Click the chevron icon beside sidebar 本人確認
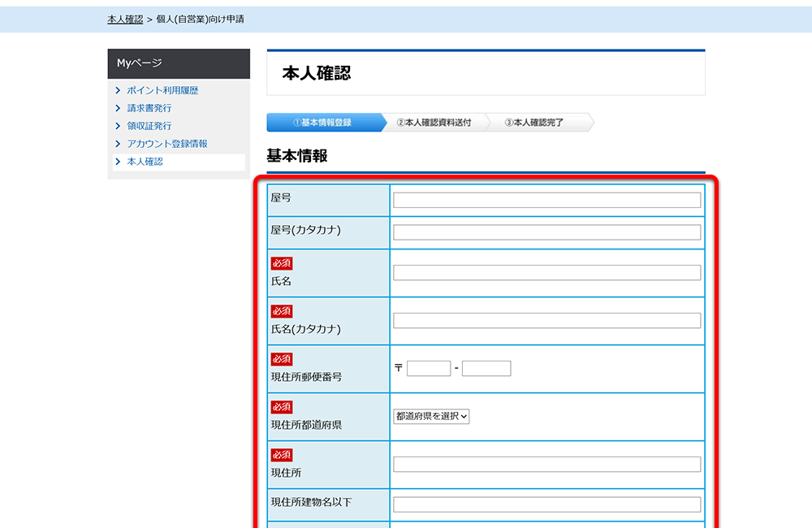The width and height of the screenshot is (812, 528). click(x=119, y=162)
